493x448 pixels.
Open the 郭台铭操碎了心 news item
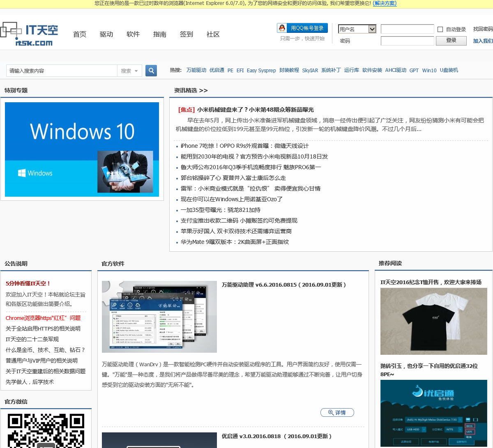click(x=233, y=178)
